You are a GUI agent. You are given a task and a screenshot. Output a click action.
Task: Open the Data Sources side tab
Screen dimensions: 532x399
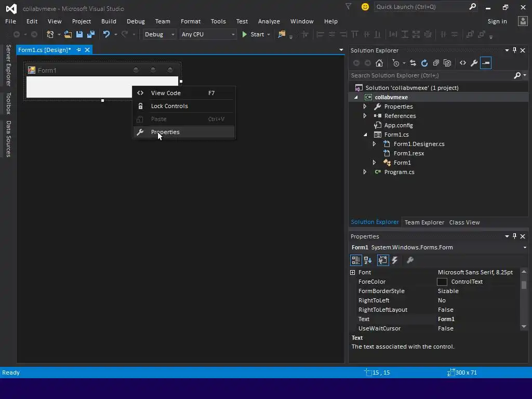(x=9, y=139)
